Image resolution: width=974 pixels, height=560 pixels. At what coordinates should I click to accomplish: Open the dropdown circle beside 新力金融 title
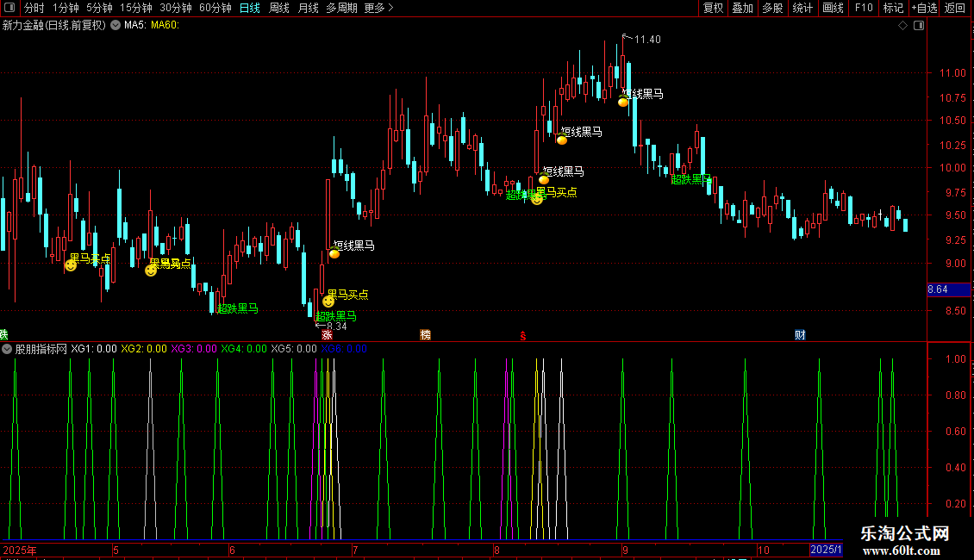tap(116, 26)
